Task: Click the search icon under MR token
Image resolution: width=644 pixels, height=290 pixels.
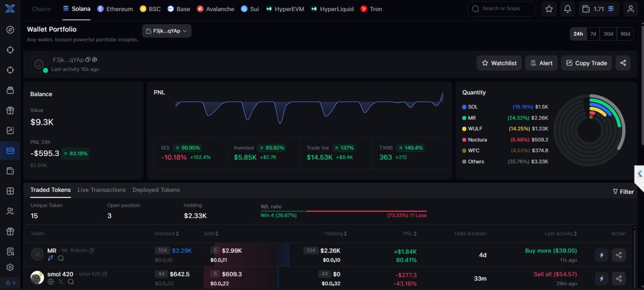Action: pyautogui.click(x=61, y=258)
